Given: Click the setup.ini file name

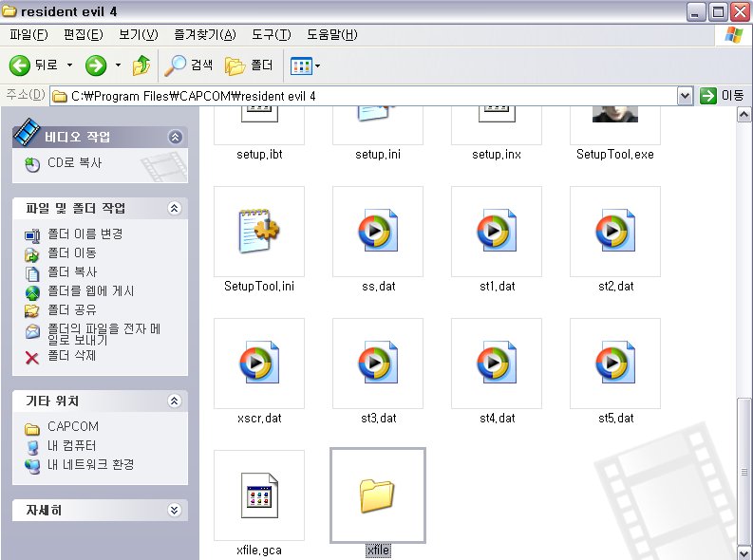Looking at the screenshot, I should click(x=378, y=155).
